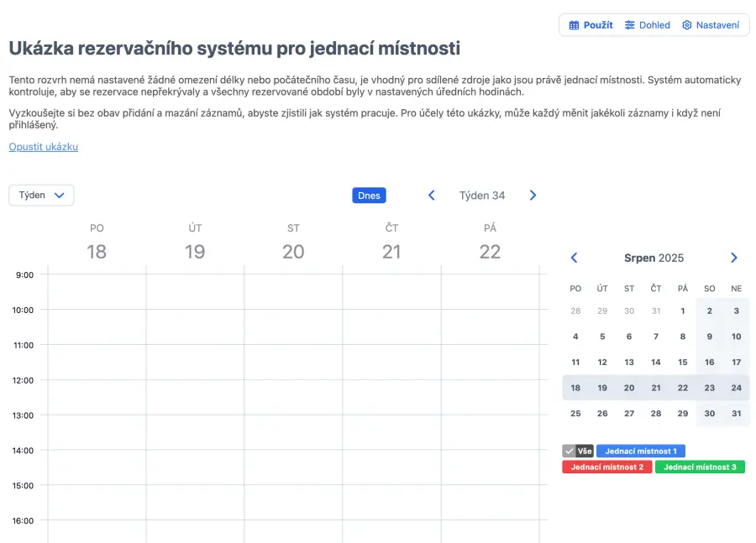Toggle Jednací místnost 2 red filter
756x543 pixels.
(x=606, y=467)
